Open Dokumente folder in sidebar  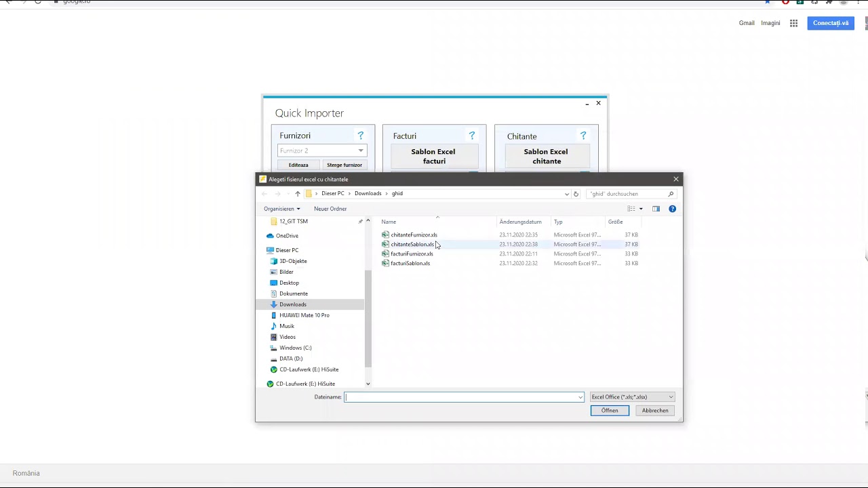pyautogui.click(x=293, y=293)
